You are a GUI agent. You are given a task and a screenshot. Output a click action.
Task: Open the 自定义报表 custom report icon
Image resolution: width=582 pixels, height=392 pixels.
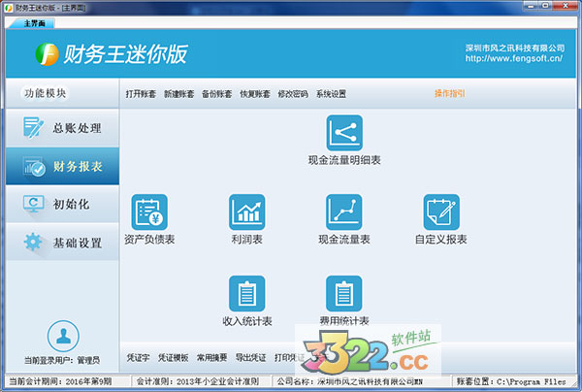click(x=441, y=212)
